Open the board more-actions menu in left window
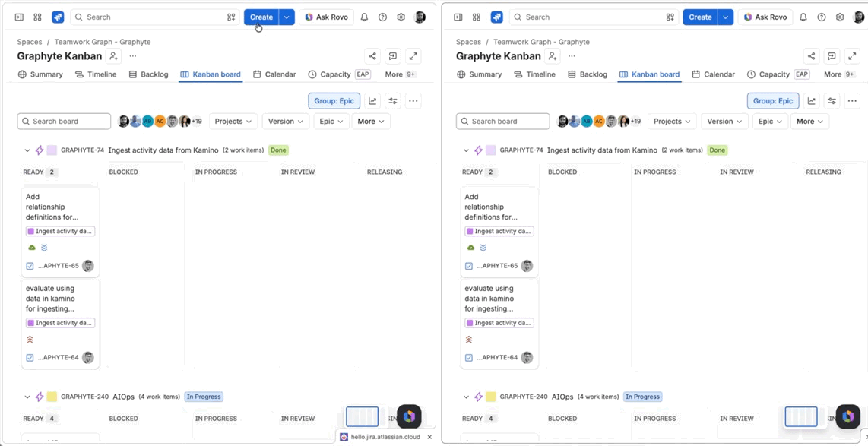 [413, 101]
